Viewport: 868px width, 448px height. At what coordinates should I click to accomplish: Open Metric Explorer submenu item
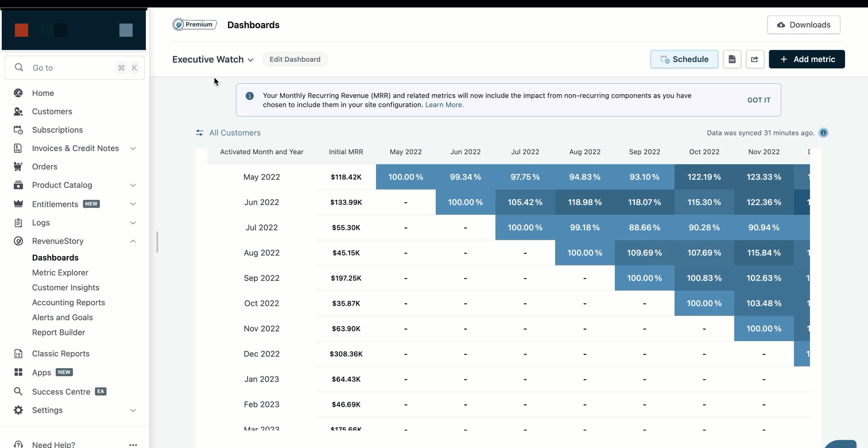pyautogui.click(x=60, y=273)
